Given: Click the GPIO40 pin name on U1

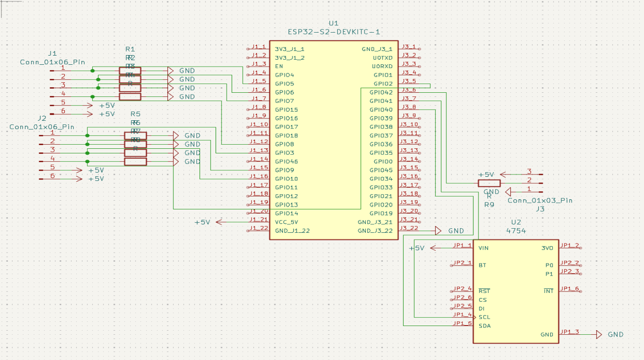Looking at the screenshot, I should [x=382, y=110].
